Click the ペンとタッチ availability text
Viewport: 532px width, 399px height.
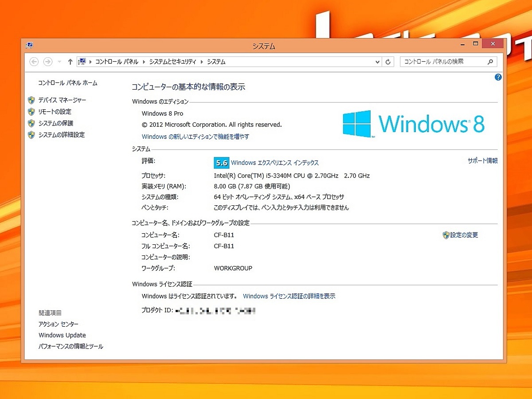click(281, 208)
